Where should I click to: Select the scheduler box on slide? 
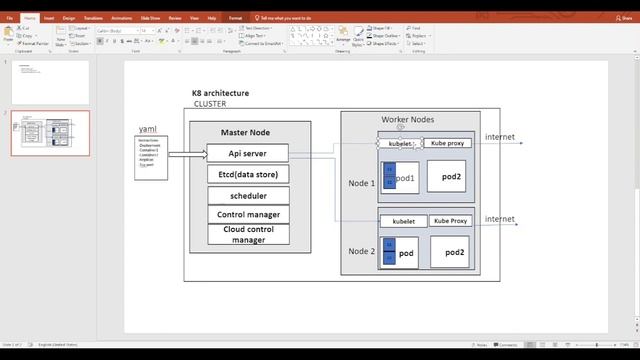249,196
